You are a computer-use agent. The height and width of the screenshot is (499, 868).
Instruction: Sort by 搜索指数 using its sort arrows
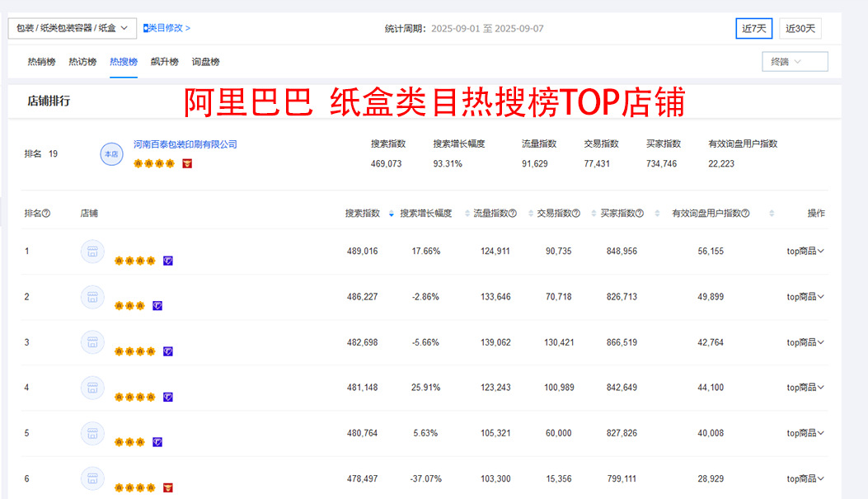392,214
